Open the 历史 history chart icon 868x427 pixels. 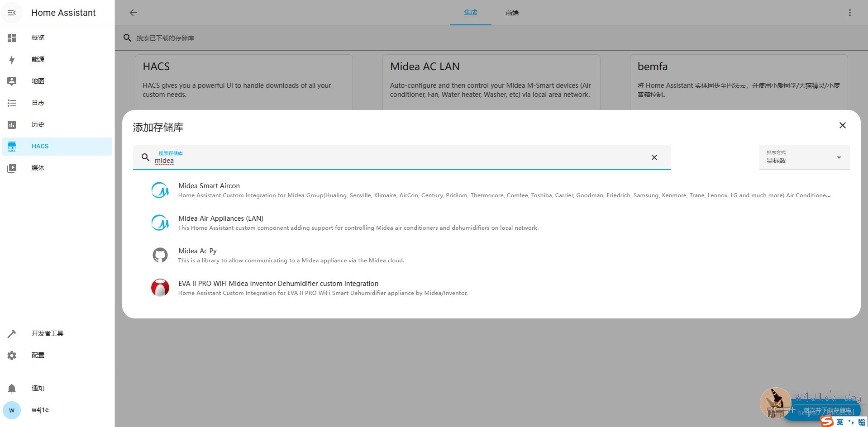[12, 125]
